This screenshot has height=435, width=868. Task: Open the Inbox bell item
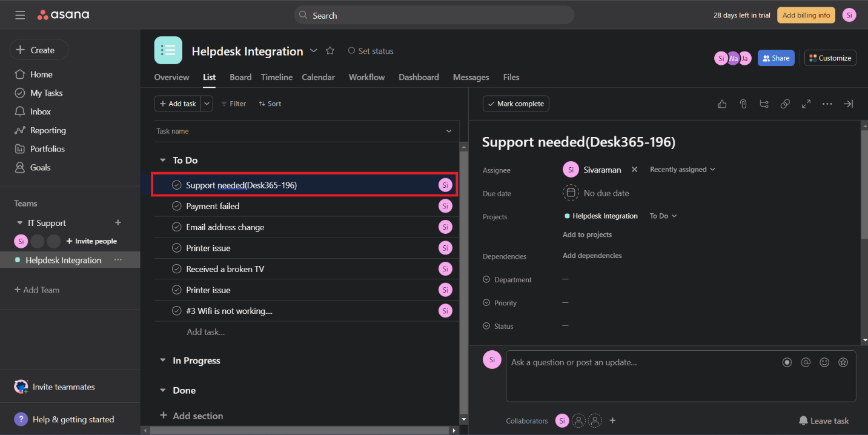(x=33, y=111)
